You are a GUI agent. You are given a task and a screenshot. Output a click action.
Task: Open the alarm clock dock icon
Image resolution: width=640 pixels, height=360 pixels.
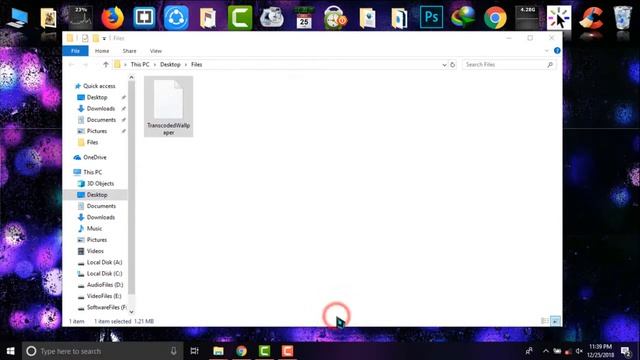335,18
